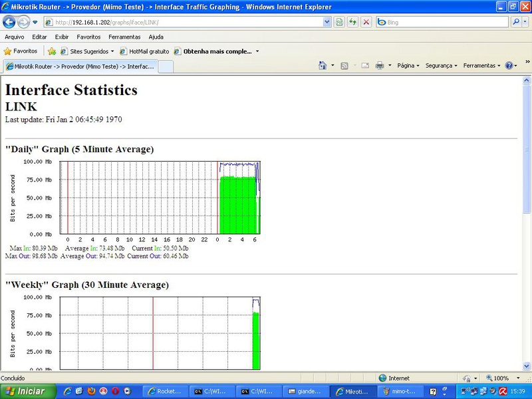Expand the zoom level dropdown arrow
Screen dimensions: 532x399
pos(518,378)
